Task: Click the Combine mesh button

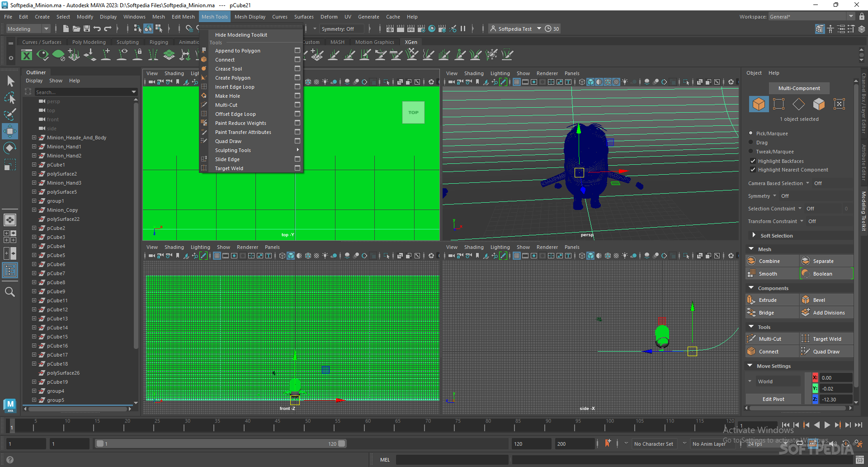Action: [772, 261]
